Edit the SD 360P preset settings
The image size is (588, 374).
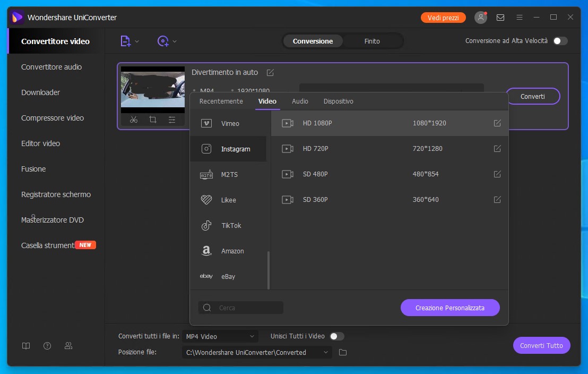coord(497,200)
